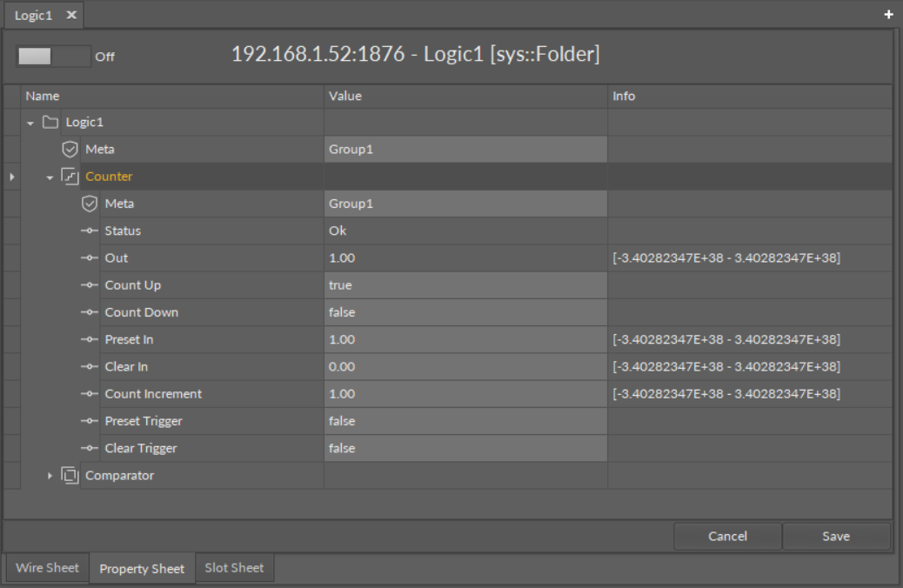The image size is (903, 588).
Task: Click the slot icon beside Count Up
Action: tap(90, 285)
